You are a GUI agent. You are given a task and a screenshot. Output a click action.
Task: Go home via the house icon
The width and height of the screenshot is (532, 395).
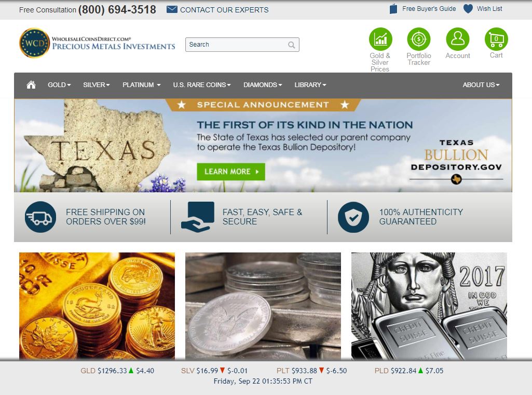pyautogui.click(x=31, y=84)
